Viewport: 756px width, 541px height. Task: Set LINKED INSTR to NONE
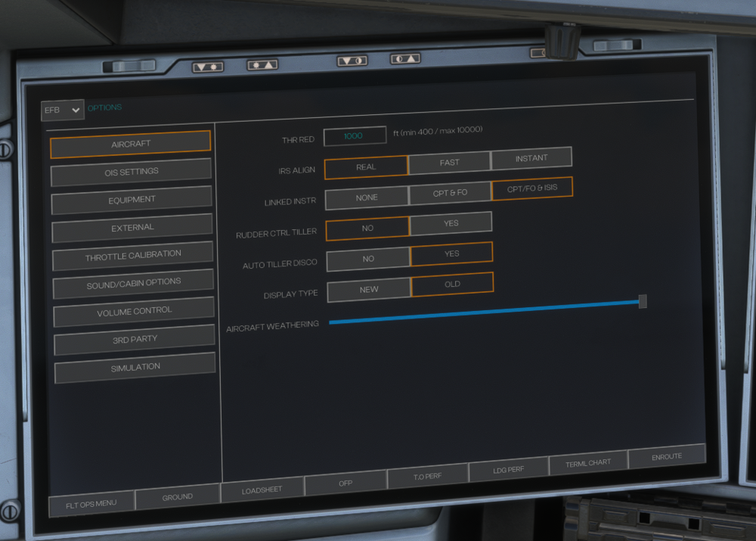point(367,197)
